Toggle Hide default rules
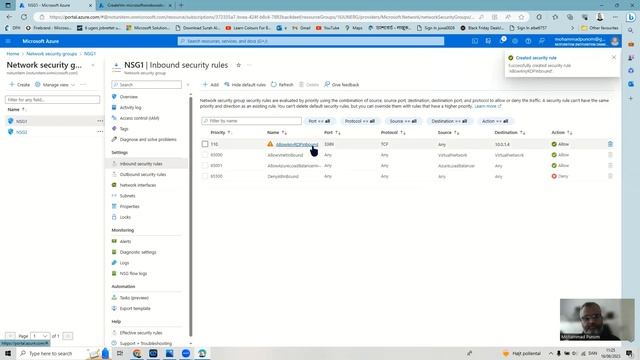The height and width of the screenshot is (360, 640). click(245, 84)
